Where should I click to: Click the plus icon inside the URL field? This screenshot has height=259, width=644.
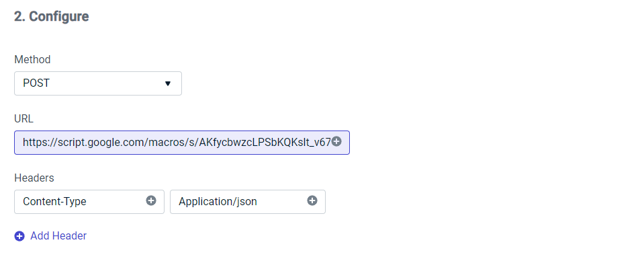(x=336, y=142)
